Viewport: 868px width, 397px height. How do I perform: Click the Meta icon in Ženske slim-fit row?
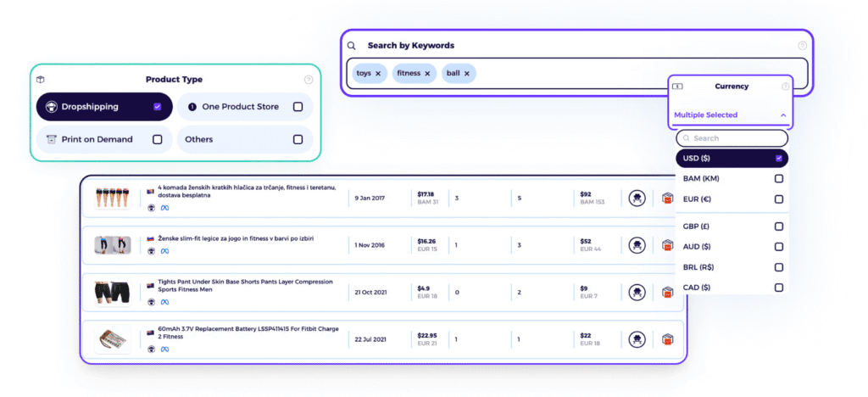coord(164,251)
